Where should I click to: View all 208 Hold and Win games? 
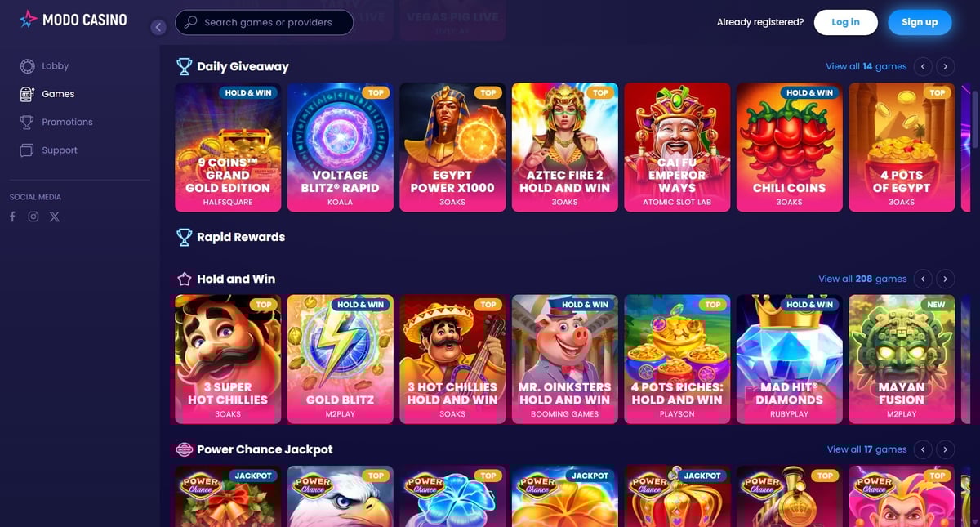(x=862, y=279)
